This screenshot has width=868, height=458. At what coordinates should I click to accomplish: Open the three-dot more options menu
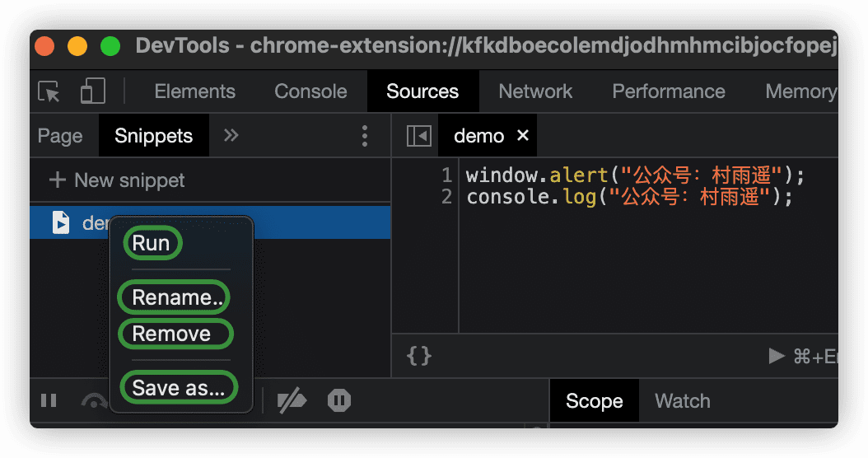365,136
